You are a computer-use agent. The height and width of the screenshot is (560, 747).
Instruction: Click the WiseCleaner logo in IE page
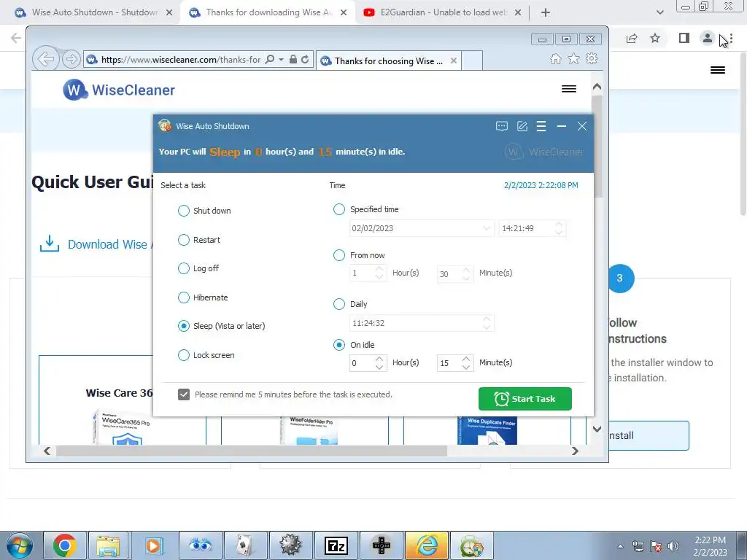click(119, 90)
